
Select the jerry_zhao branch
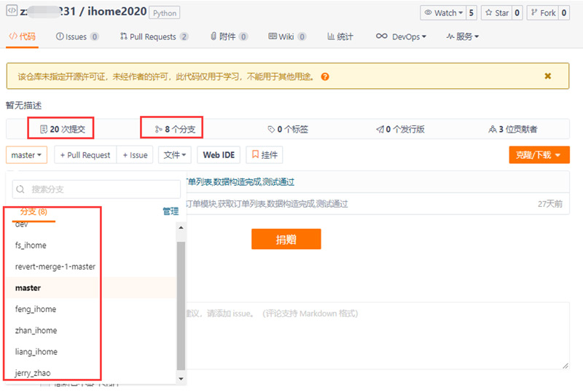(x=90, y=372)
